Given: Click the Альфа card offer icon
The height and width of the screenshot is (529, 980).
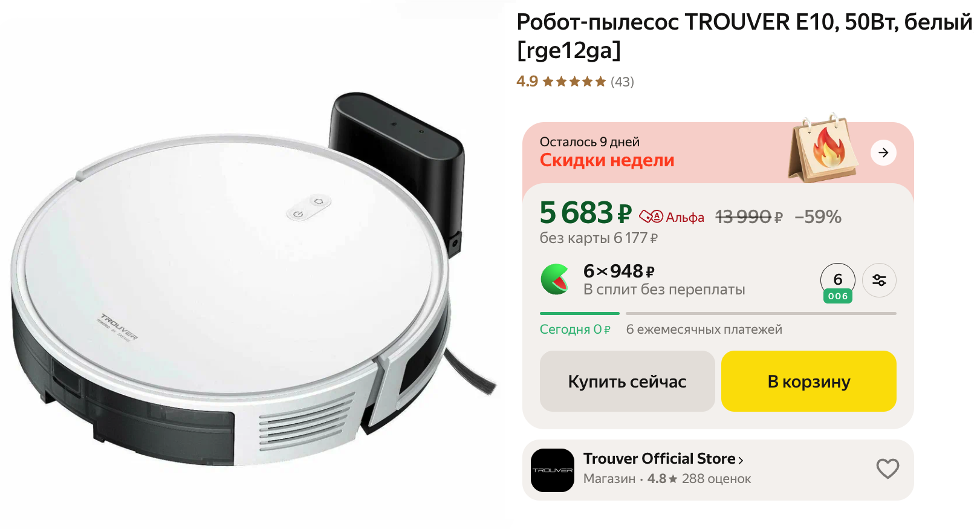Looking at the screenshot, I should (651, 216).
